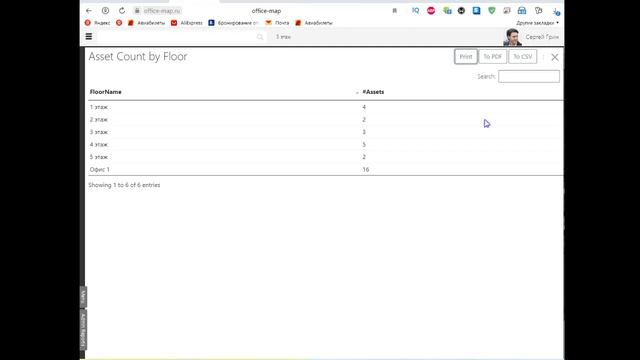Open the IQ extension icon
The width and height of the screenshot is (640, 360).
pyautogui.click(x=416, y=11)
